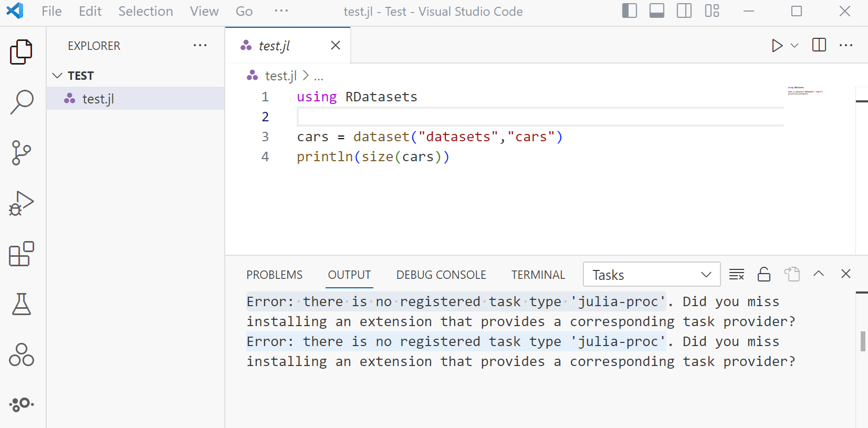Click test.jl in the breadcrumb

[x=280, y=76]
